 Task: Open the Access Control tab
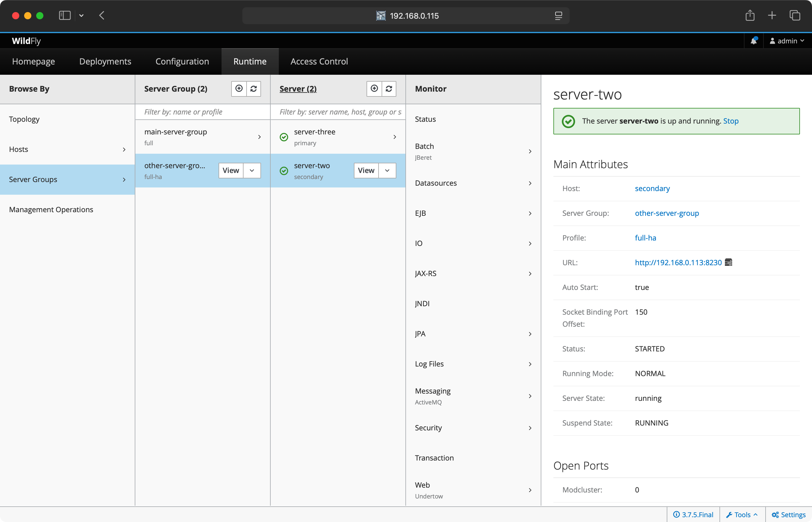click(319, 61)
